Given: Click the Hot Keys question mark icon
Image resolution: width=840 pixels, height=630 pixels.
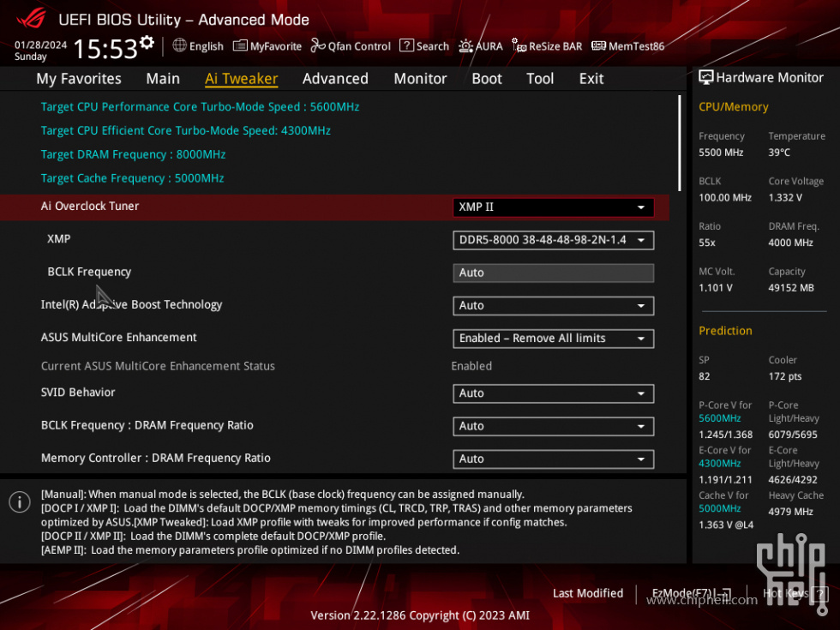Looking at the screenshot, I should click(x=819, y=593).
